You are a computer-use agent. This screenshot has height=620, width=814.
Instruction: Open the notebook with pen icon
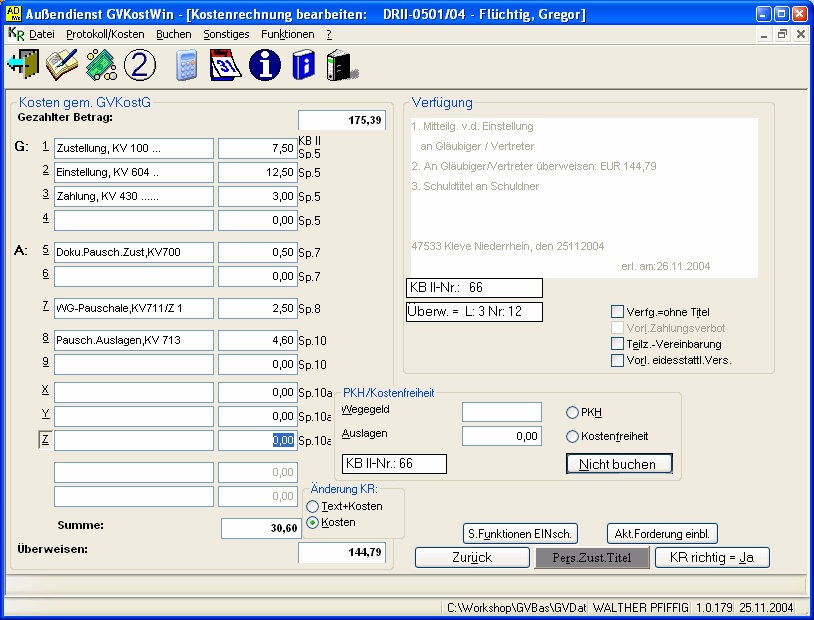61,65
